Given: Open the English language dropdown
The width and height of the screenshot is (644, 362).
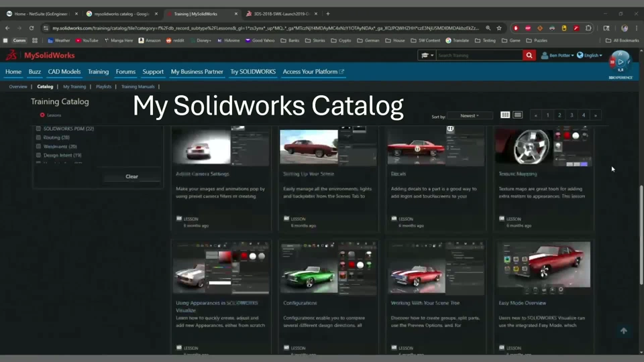Looking at the screenshot, I should coord(590,56).
